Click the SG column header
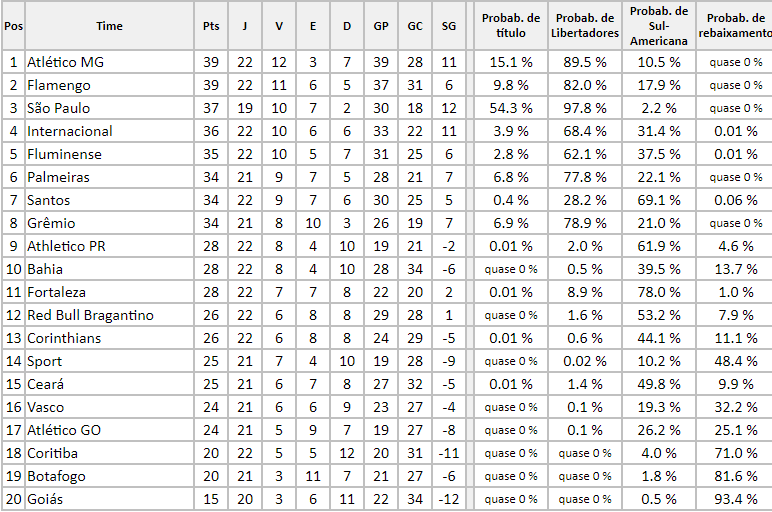This screenshot has width=772, height=512. 448,26
